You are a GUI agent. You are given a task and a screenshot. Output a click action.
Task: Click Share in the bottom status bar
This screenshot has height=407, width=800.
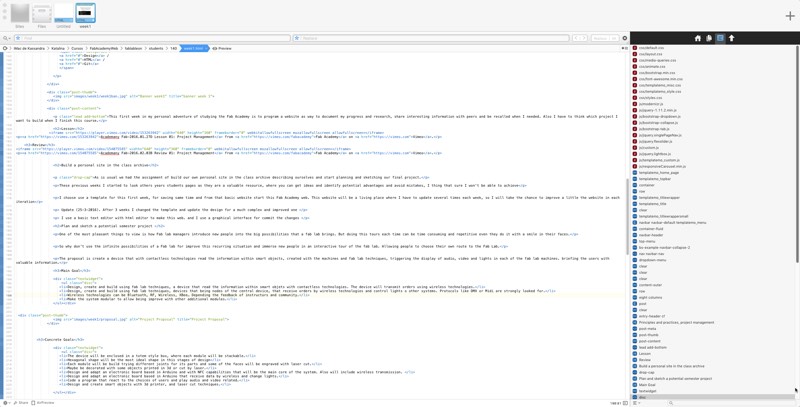21,403
